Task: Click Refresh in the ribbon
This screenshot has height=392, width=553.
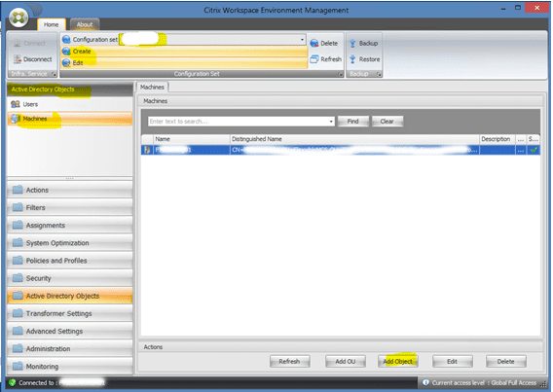Action: point(326,59)
